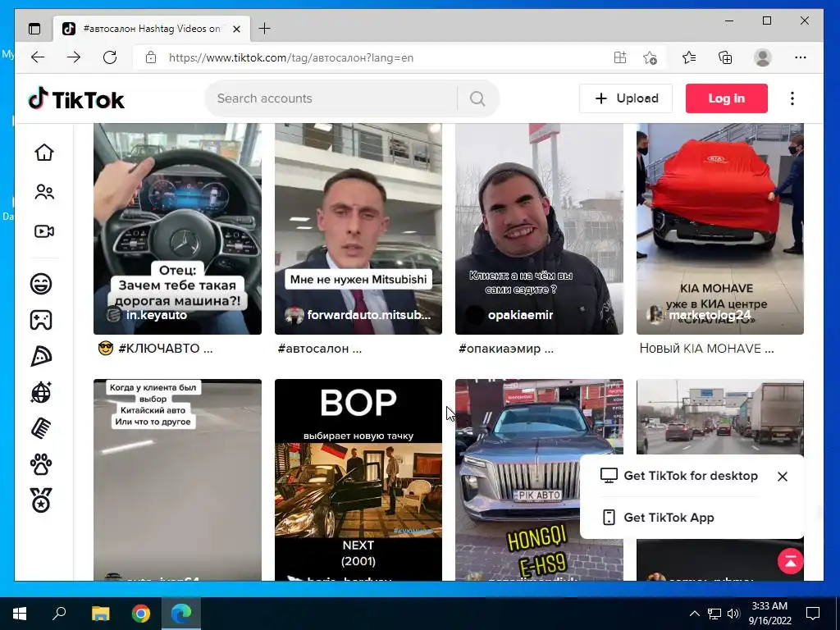
Task: Select the Animals paw print category icon
Action: pyautogui.click(x=41, y=464)
